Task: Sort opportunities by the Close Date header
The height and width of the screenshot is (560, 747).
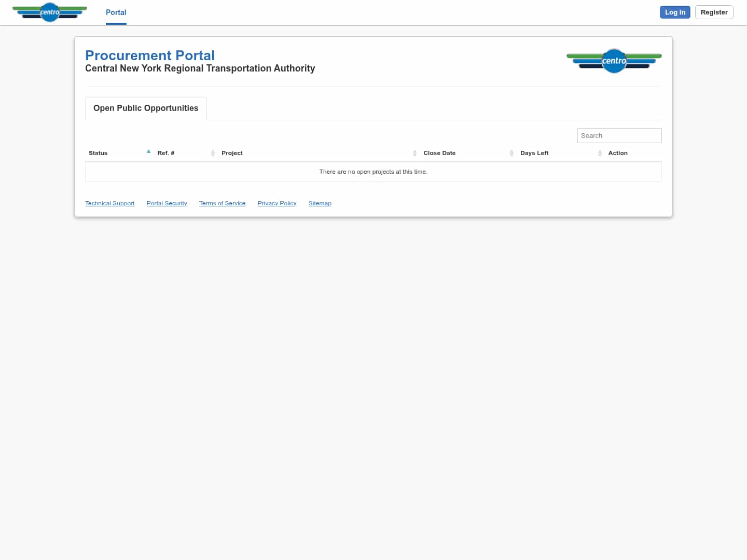Action: [439, 153]
